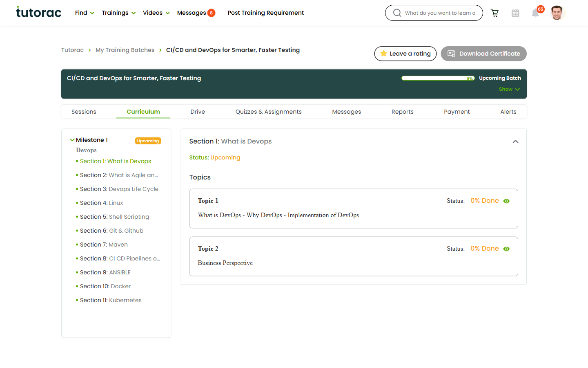Click the search magnifier icon

pos(397,13)
